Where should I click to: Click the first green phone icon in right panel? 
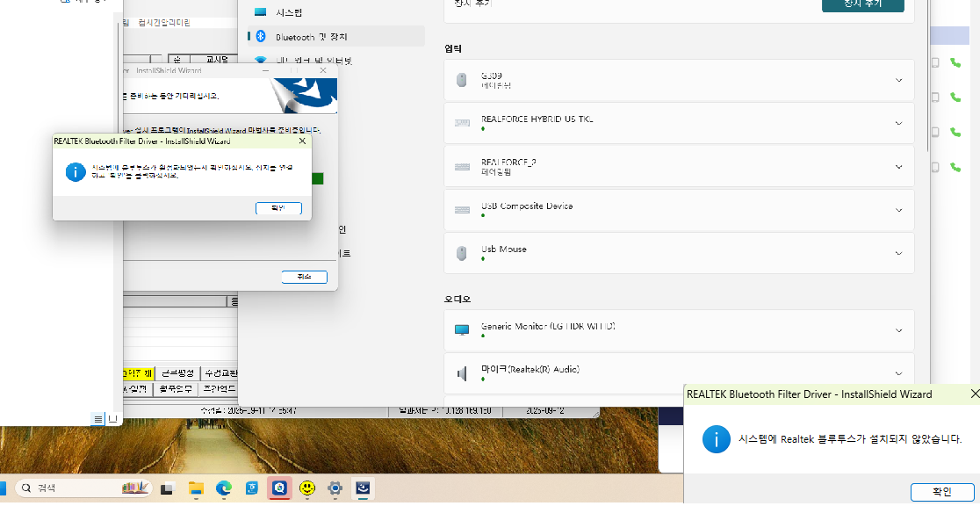(x=955, y=62)
